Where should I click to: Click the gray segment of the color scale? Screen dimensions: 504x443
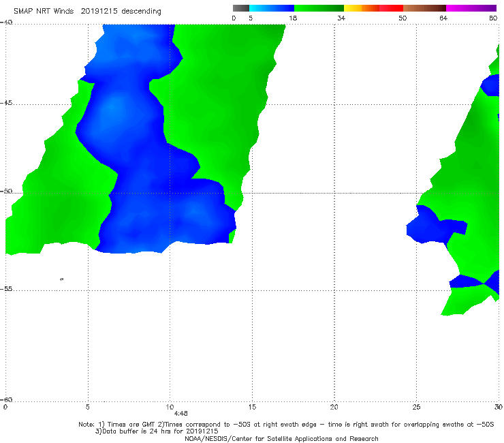tap(241, 8)
